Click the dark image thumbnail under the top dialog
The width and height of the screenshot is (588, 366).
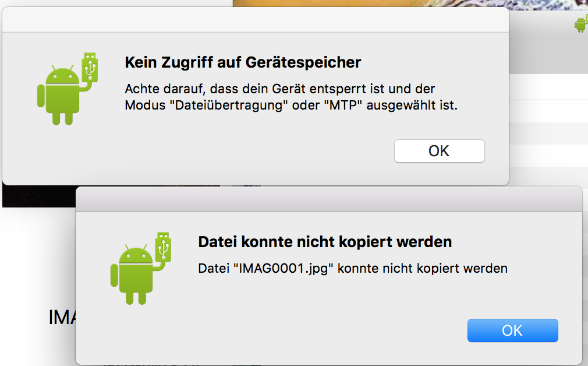39,196
